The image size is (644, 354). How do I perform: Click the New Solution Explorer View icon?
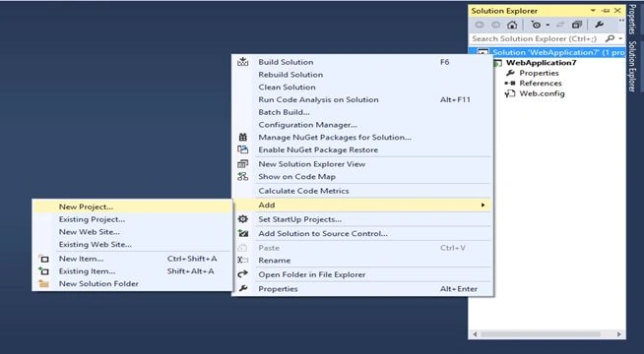coord(243,164)
